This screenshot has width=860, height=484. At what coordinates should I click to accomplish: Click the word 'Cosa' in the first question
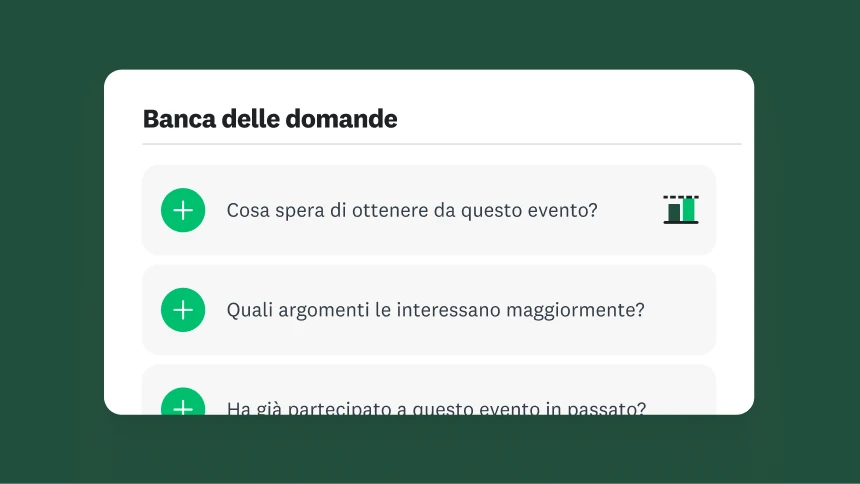[246, 211]
